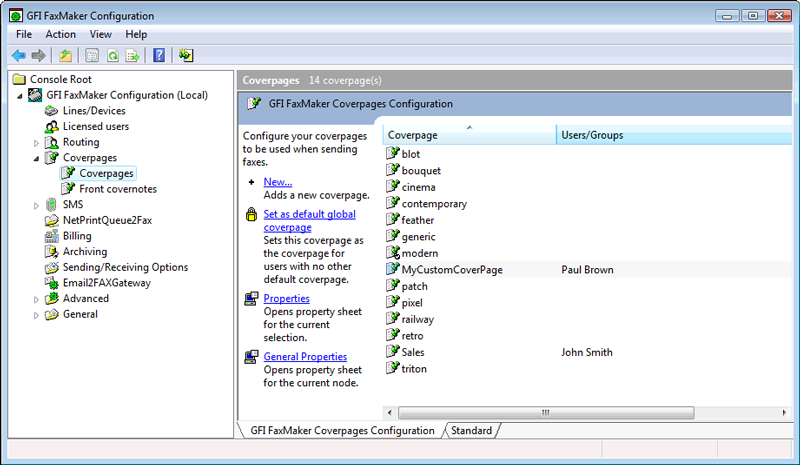Click the Billing tree icon
The image size is (800, 465).
click(x=52, y=236)
